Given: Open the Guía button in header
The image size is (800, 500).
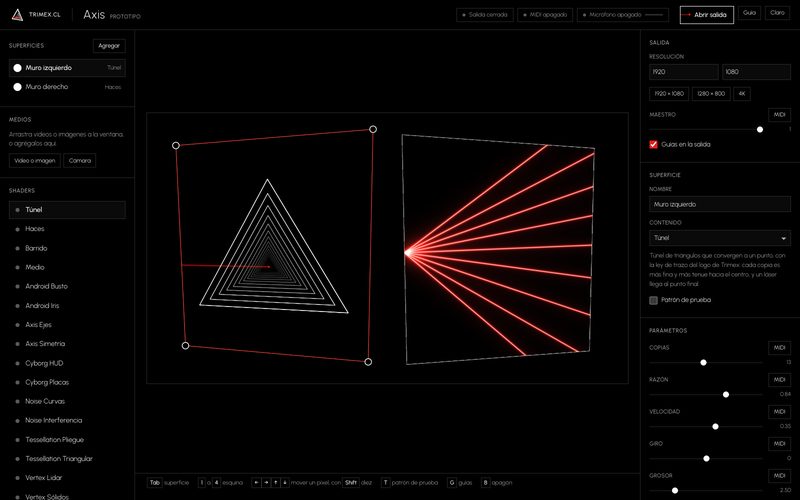Looking at the screenshot, I should pos(749,13).
